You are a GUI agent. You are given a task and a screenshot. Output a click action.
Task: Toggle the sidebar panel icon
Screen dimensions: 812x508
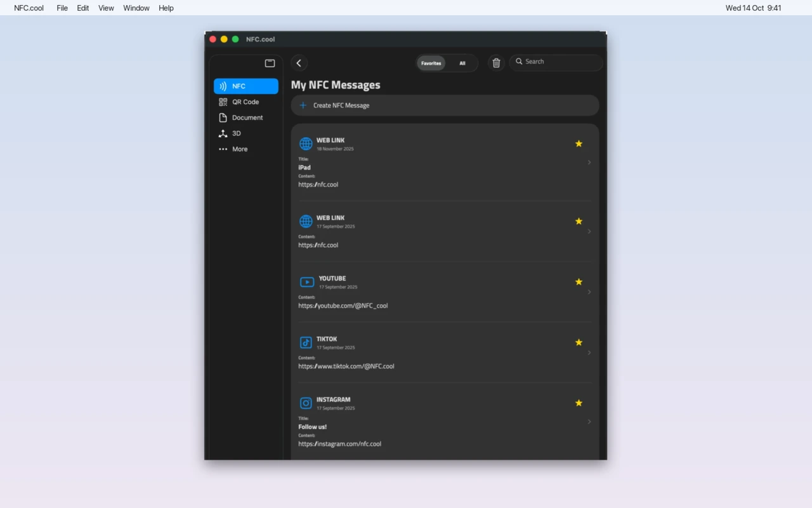[x=270, y=63]
